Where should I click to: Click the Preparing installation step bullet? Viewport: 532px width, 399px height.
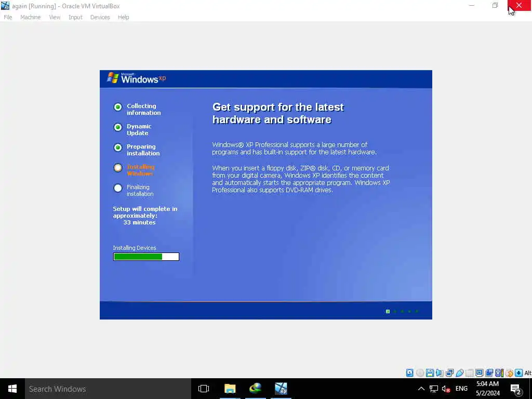118,148
